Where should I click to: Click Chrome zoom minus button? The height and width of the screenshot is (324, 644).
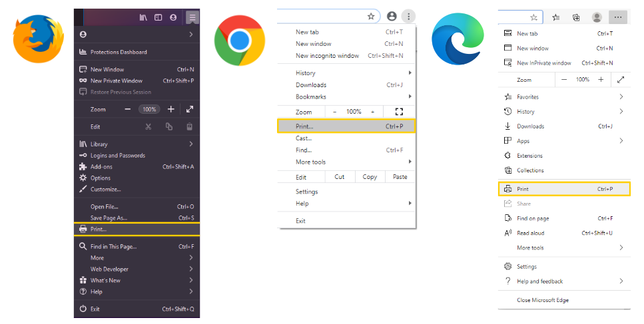335,112
